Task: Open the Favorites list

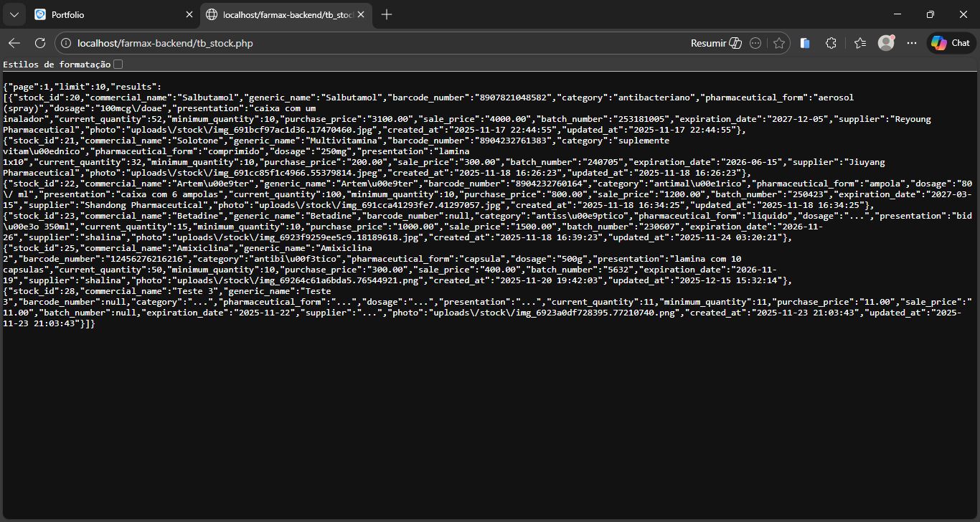Action: click(x=860, y=43)
